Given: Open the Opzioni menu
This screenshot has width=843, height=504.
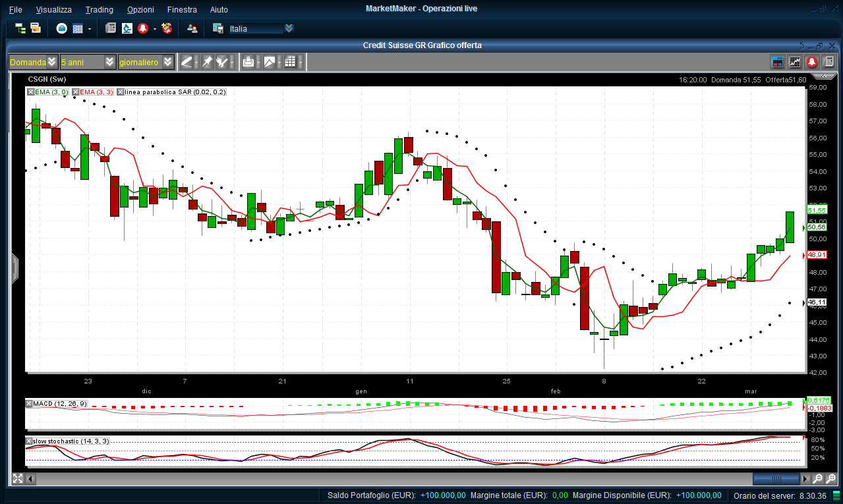Looking at the screenshot, I should pos(140,9).
